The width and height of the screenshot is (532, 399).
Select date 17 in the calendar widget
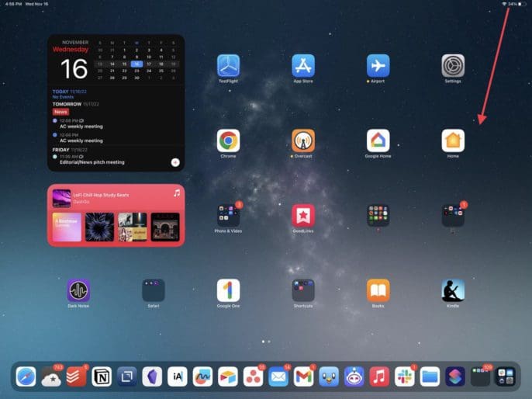point(149,64)
